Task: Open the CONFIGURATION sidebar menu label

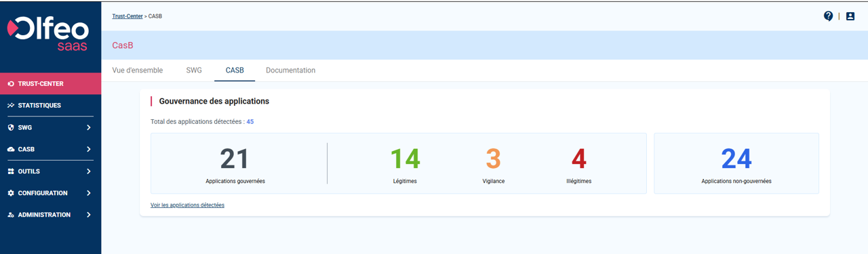Action: [43, 193]
